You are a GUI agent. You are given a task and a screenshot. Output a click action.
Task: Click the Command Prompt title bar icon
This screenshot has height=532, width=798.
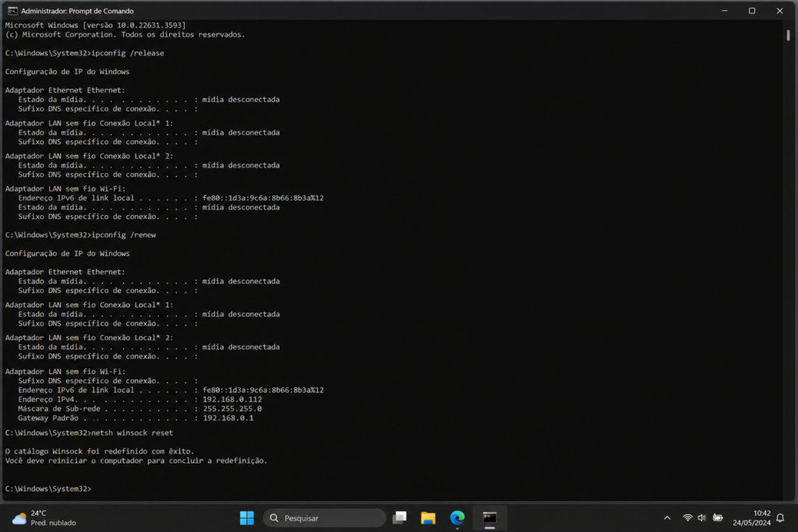click(12, 11)
